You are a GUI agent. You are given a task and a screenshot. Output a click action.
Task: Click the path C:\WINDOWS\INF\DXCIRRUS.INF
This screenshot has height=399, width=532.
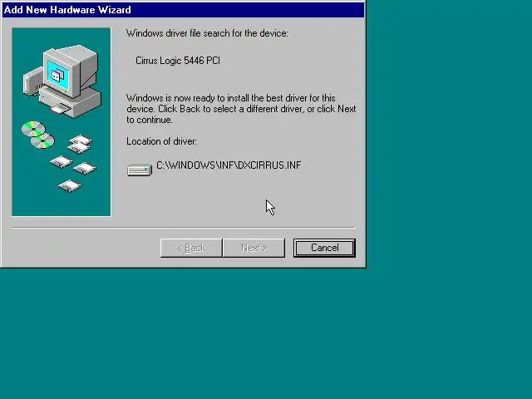point(229,165)
